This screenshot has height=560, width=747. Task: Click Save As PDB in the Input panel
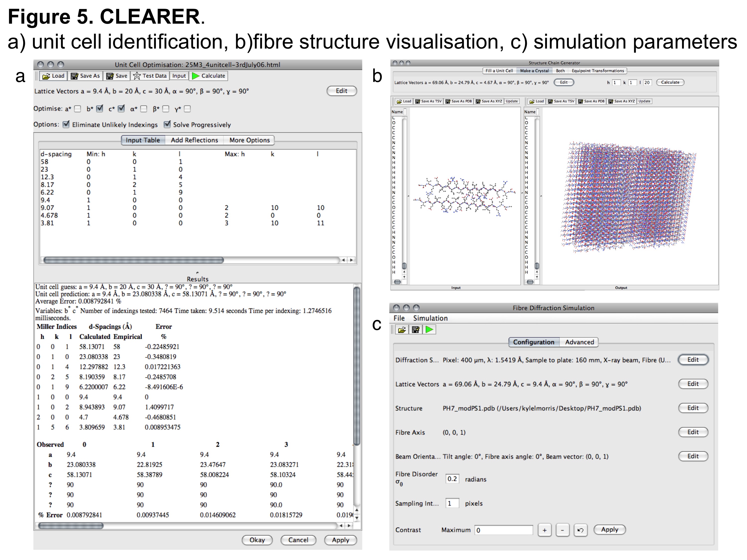(458, 101)
